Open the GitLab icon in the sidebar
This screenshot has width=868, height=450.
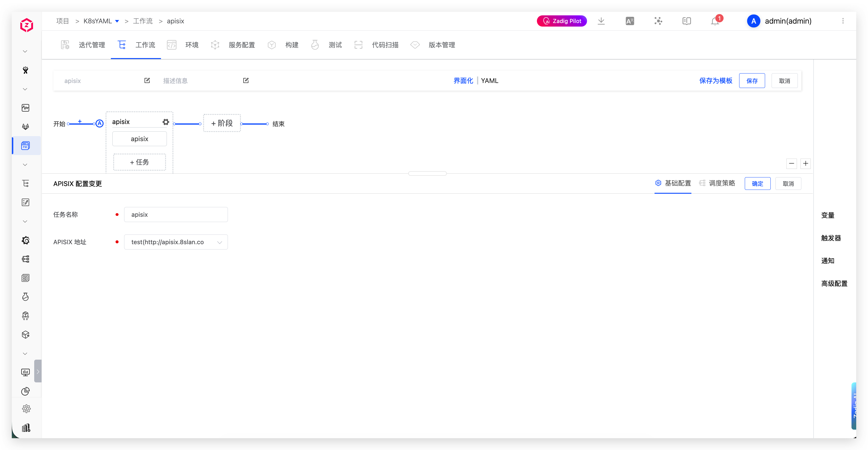coord(26,126)
